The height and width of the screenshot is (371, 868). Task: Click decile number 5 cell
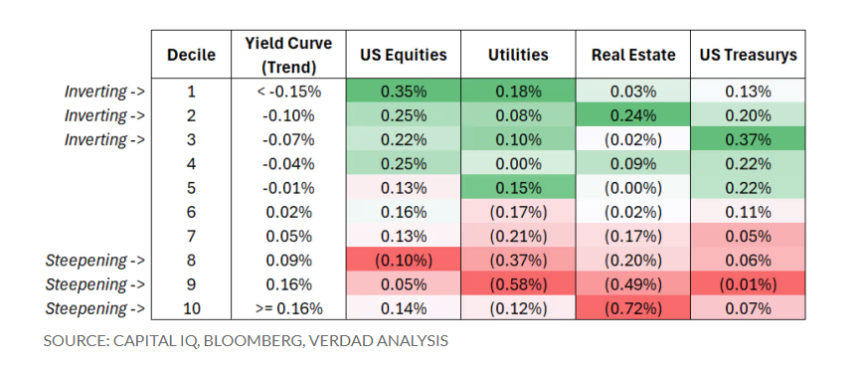coord(191,187)
